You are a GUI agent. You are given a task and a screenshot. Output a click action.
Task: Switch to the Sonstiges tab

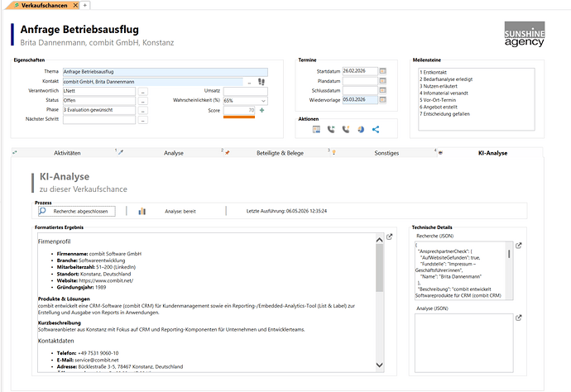(x=386, y=153)
